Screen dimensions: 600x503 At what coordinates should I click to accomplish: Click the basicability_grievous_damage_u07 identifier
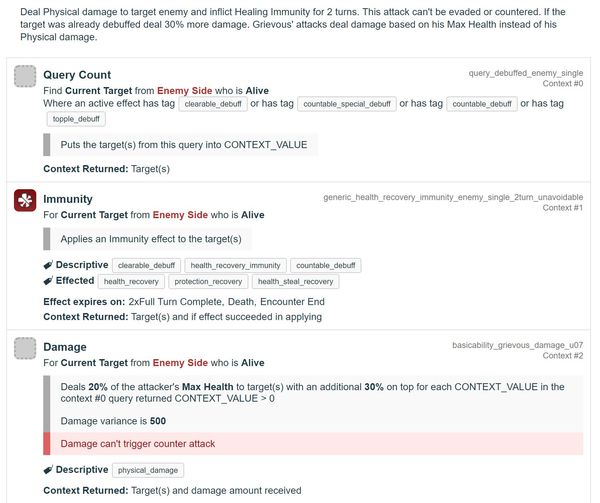[518, 345]
